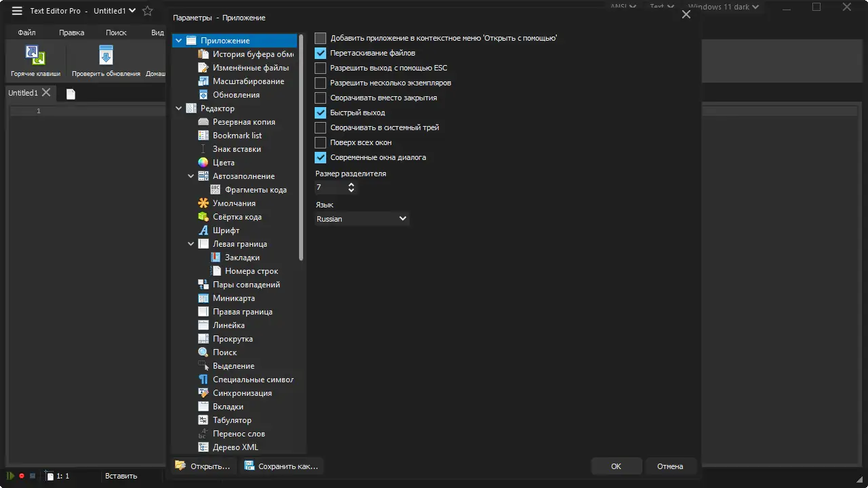Increase Размер разделителя with stepper up arrow
The image size is (868, 488).
click(351, 184)
